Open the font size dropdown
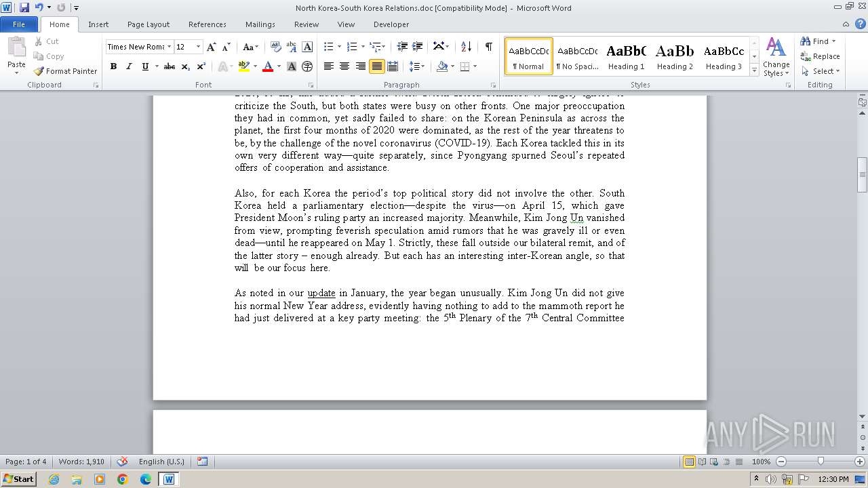 click(198, 47)
